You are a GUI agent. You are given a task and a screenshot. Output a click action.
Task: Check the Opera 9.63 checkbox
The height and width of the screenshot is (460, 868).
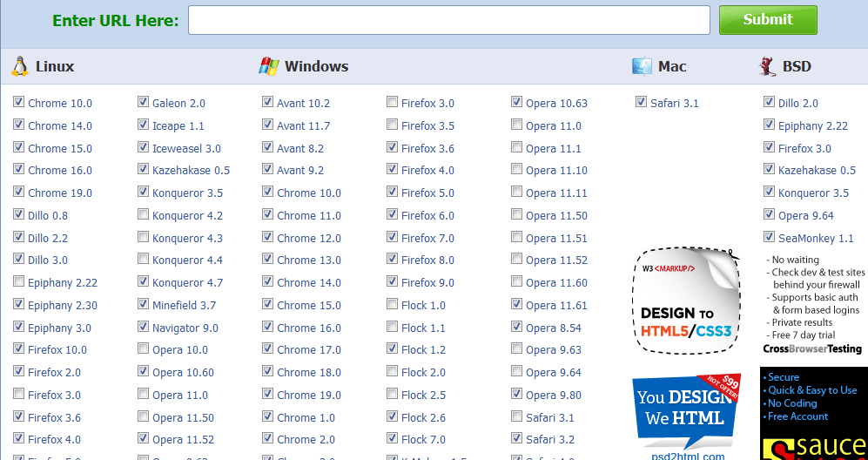tap(517, 349)
